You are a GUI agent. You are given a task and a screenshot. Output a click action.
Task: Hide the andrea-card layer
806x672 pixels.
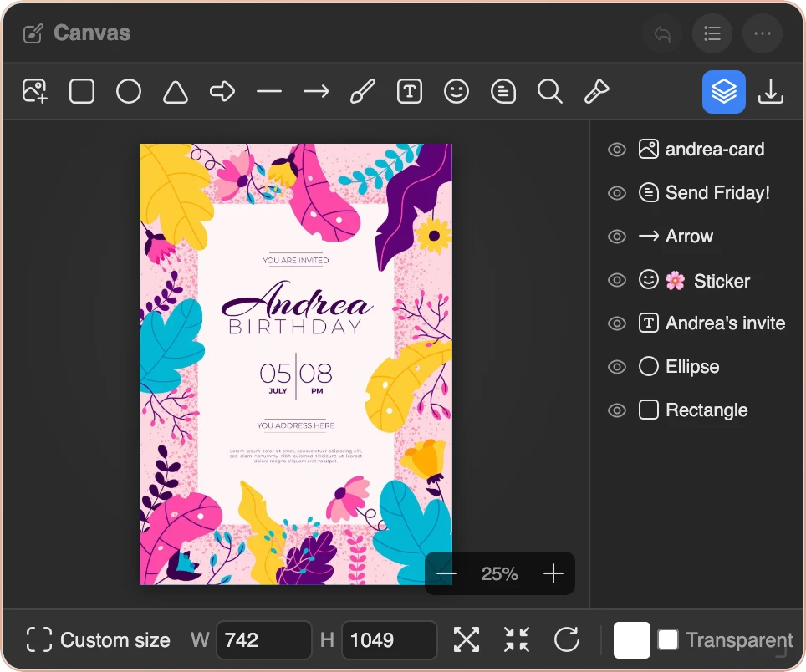point(617,150)
